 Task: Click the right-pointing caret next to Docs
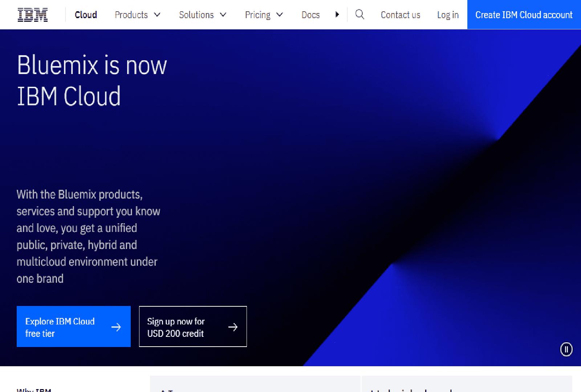point(337,15)
